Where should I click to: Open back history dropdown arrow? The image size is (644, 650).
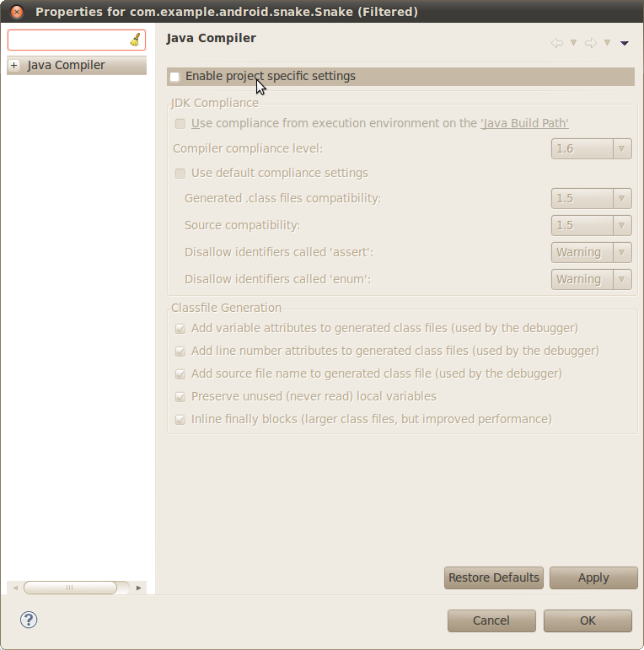(573, 42)
